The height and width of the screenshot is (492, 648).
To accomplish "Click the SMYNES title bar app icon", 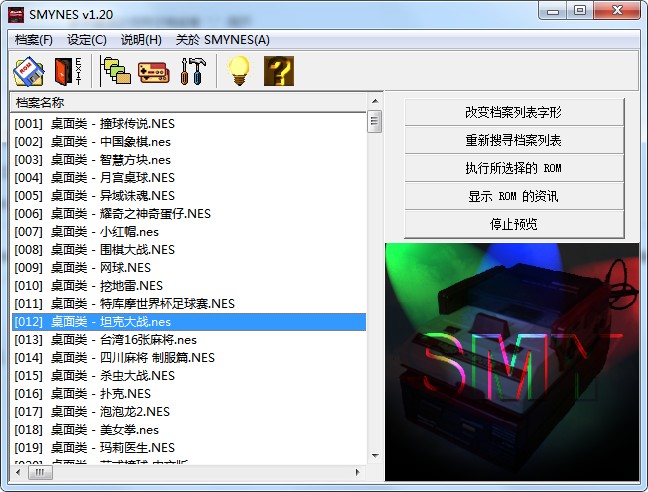I will [16, 15].
